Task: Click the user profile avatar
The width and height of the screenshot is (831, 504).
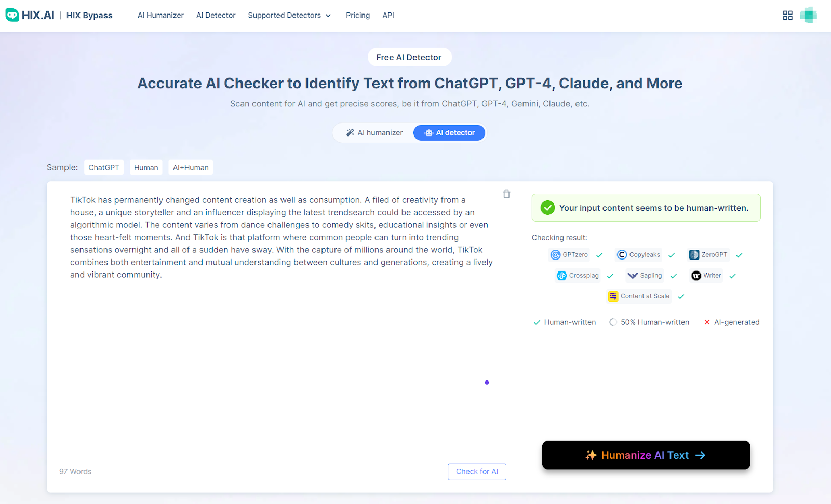Action: tap(809, 15)
